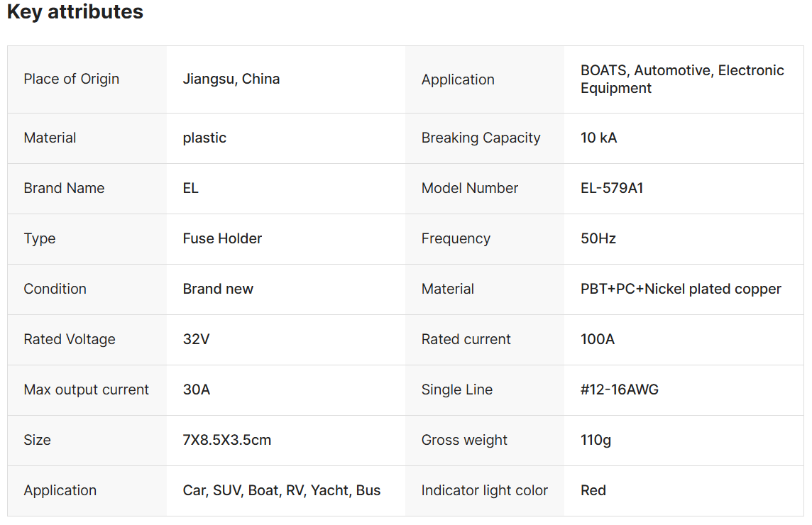This screenshot has height=525, width=812.
Task: Select PBT+PC+Nickel plated copper text
Action: [680, 289]
